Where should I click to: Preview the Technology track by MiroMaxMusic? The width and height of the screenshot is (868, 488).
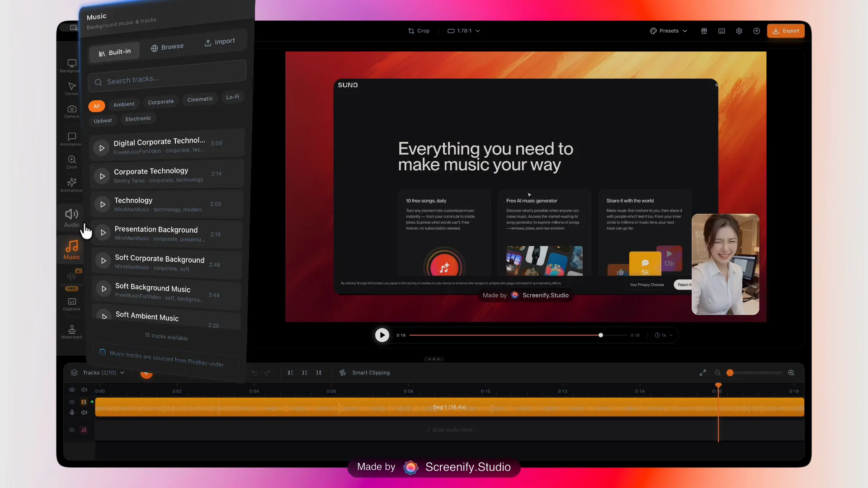[103, 204]
